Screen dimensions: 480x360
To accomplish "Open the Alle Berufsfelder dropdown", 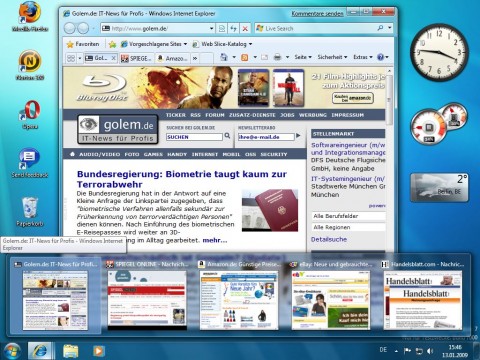I will pos(349,216).
